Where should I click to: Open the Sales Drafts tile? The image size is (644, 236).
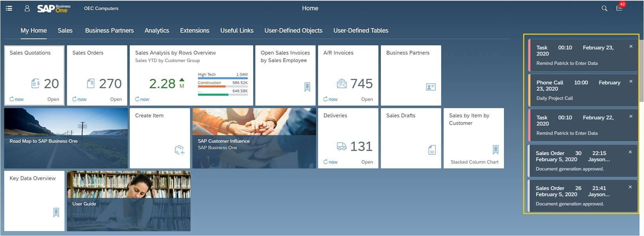click(411, 138)
